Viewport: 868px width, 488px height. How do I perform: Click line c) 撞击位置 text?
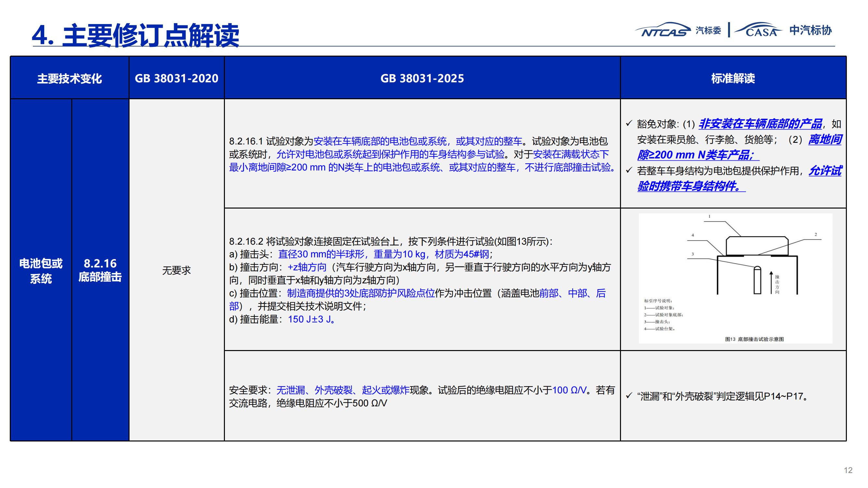point(417,299)
